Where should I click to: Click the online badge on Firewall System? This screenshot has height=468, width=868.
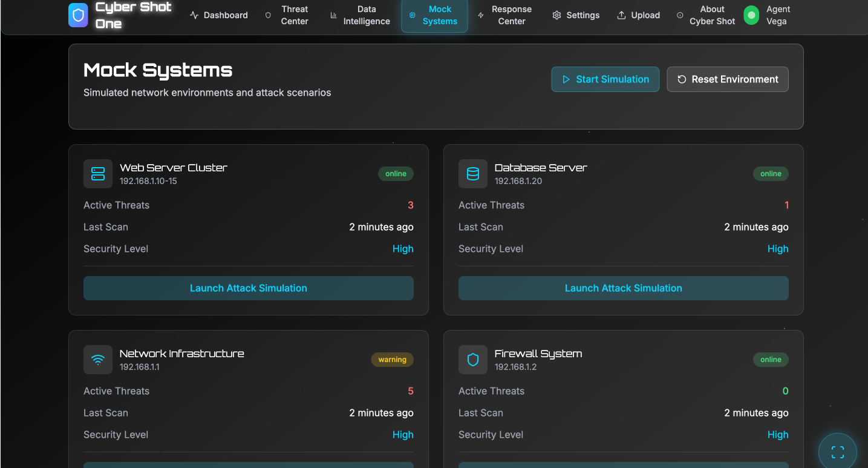771,360
